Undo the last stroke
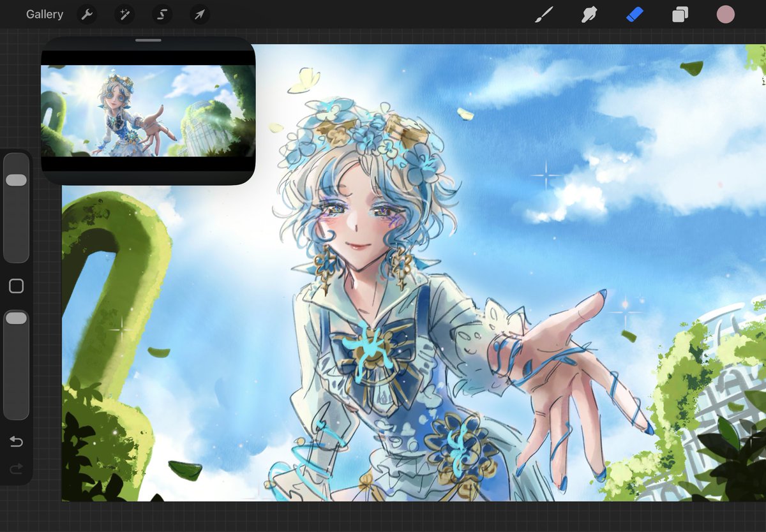The height and width of the screenshot is (532, 766). click(17, 441)
